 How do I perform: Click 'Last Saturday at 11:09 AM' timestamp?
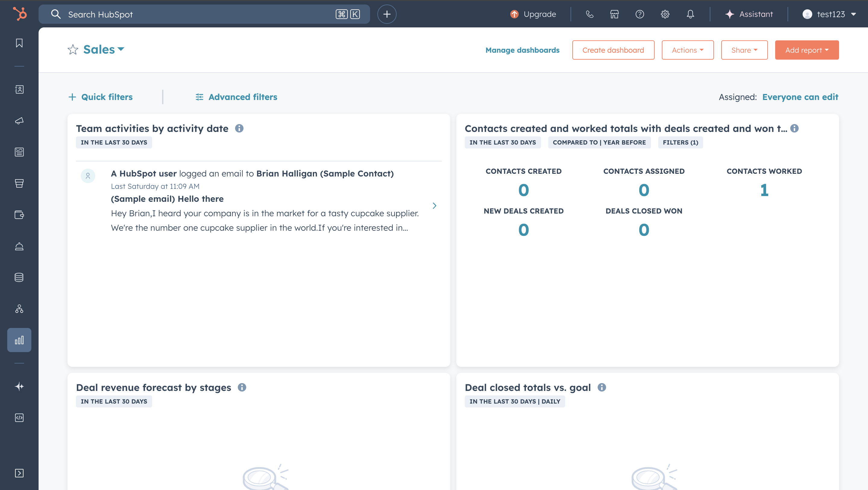(155, 186)
